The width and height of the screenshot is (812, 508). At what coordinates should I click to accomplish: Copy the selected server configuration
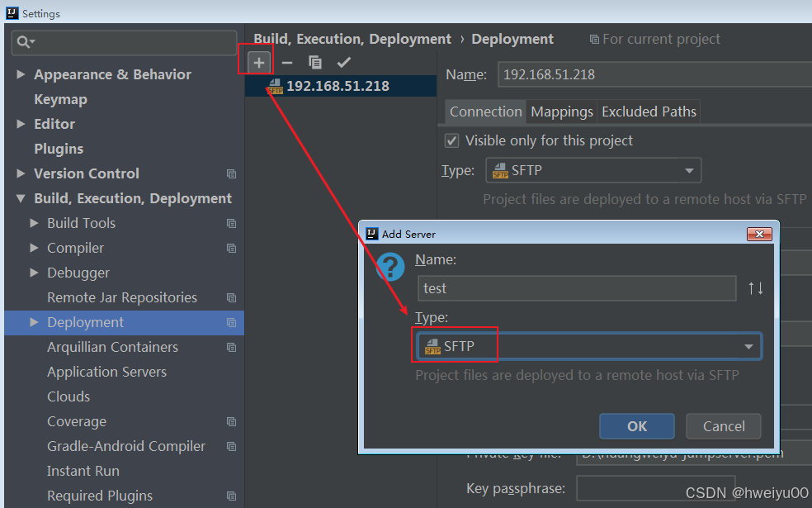315,63
